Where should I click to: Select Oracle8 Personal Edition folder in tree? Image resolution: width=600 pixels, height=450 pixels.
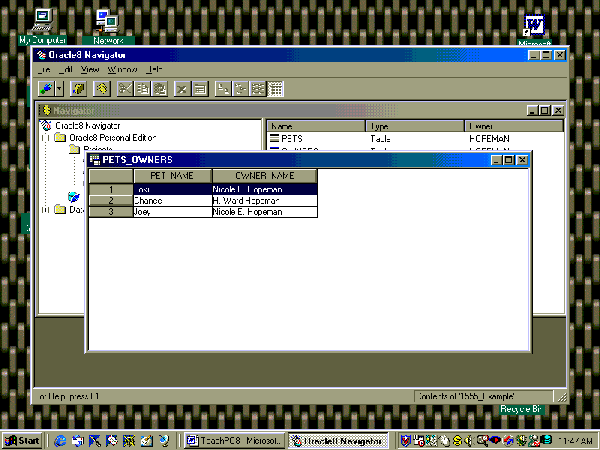click(112, 137)
